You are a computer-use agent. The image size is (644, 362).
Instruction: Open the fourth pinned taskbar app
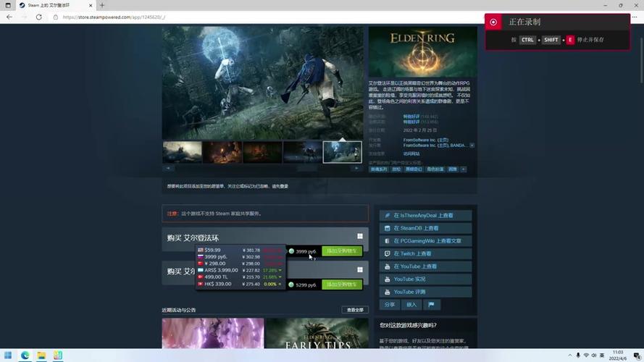click(58, 355)
